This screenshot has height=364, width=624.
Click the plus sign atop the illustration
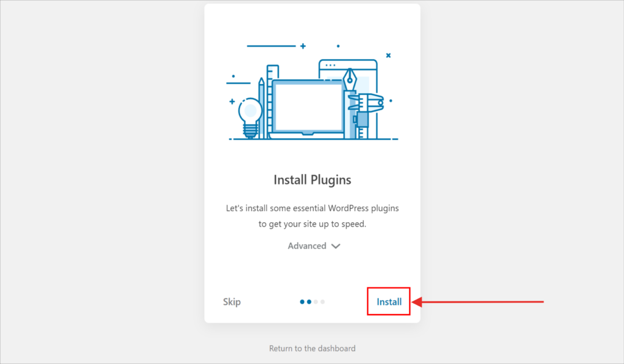(x=303, y=46)
